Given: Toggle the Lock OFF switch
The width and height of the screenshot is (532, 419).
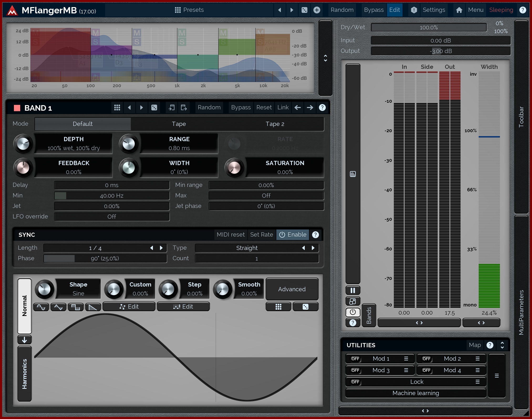Looking at the screenshot, I should tap(355, 382).
